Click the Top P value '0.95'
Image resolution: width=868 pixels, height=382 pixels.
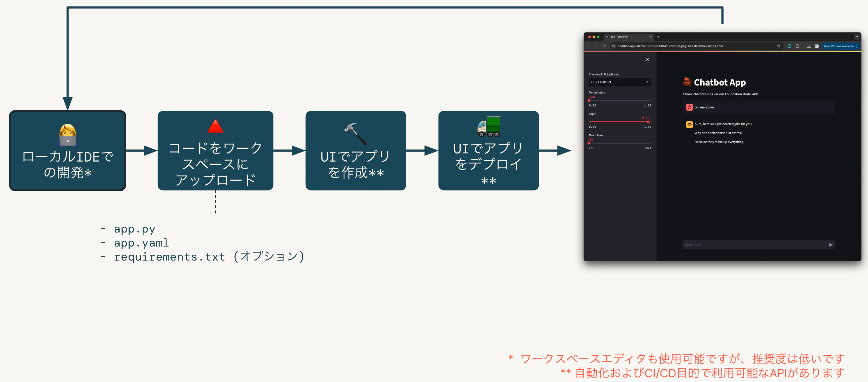coord(646,118)
